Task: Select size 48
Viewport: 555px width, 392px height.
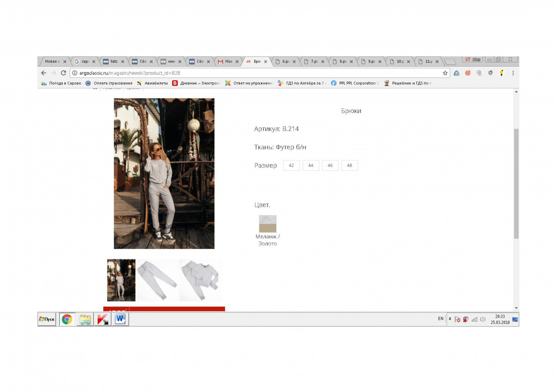Action: [x=350, y=165]
